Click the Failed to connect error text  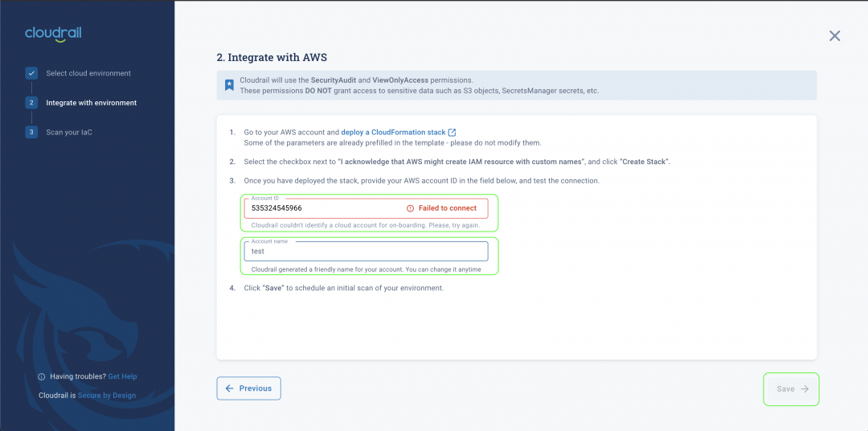click(x=448, y=208)
